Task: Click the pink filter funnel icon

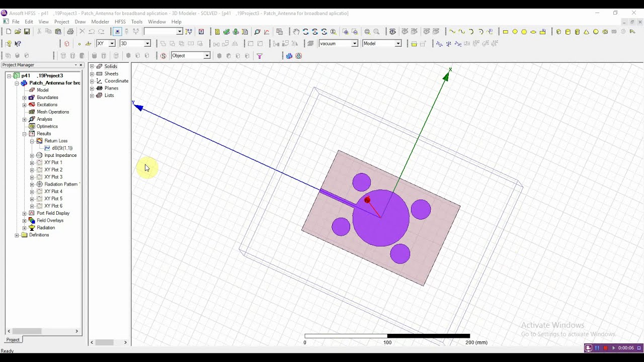Action: pyautogui.click(x=260, y=56)
